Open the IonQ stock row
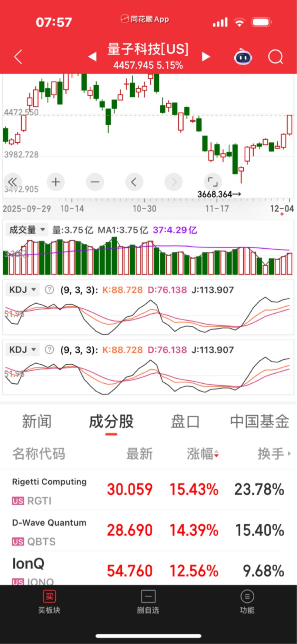Viewport: 297px width, 644px height. (x=148, y=569)
